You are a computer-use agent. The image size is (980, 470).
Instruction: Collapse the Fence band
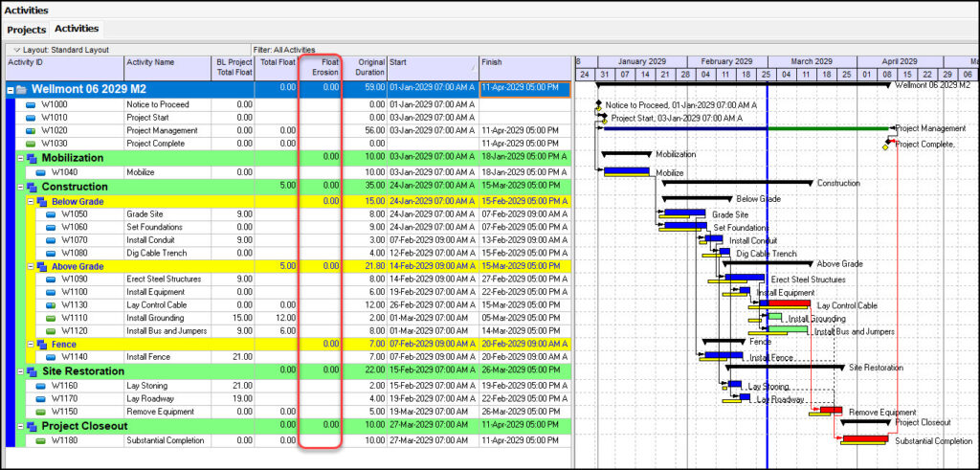pos(30,345)
